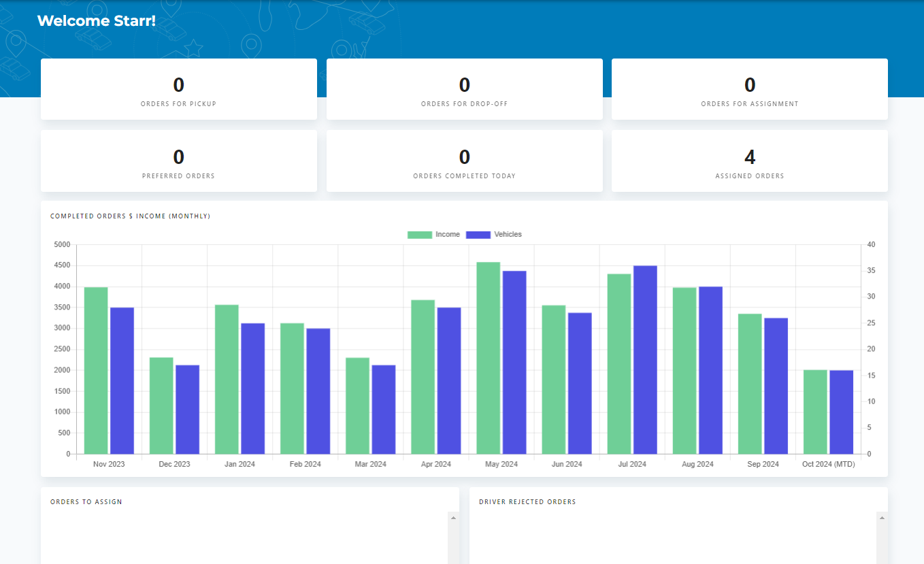The height and width of the screenshot is (564, 924).
Task: Click the 'Driver Rejected Orders' panel heading
Action: pyautogui.click(x=527, y=502)
